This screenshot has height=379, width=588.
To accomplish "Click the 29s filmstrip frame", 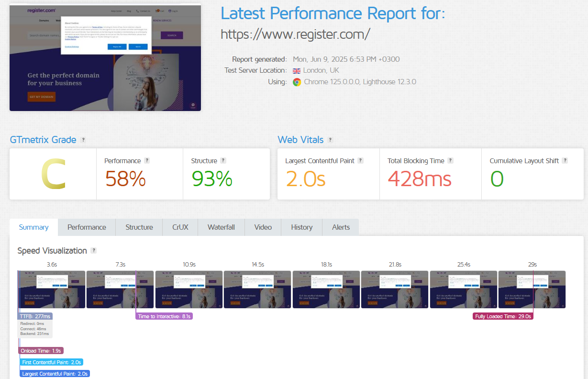I will tap(532, 289).
